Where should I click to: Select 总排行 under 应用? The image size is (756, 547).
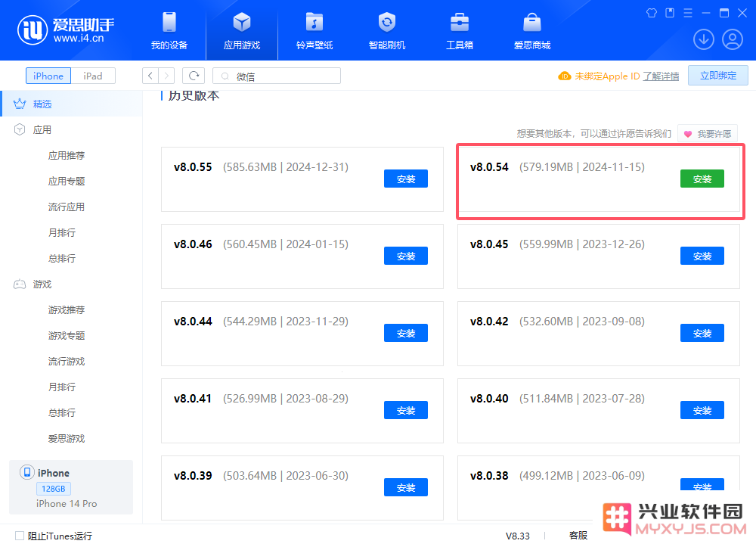[x=62, y=258]
